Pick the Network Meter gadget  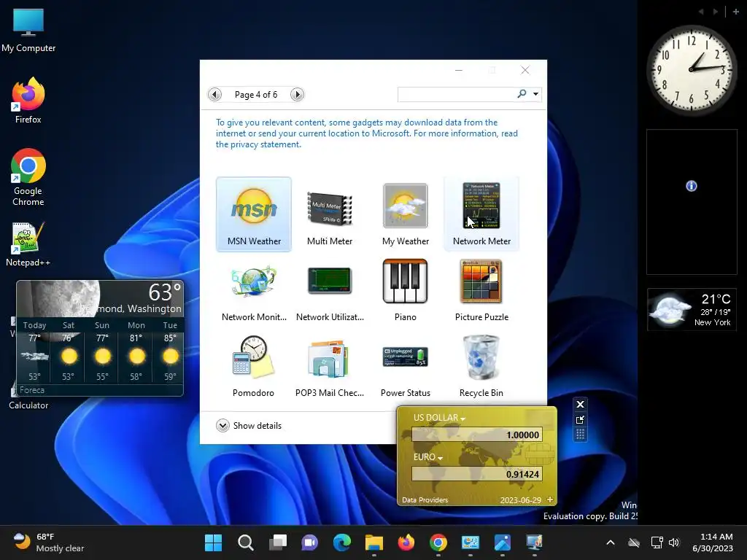pos(481,214)
